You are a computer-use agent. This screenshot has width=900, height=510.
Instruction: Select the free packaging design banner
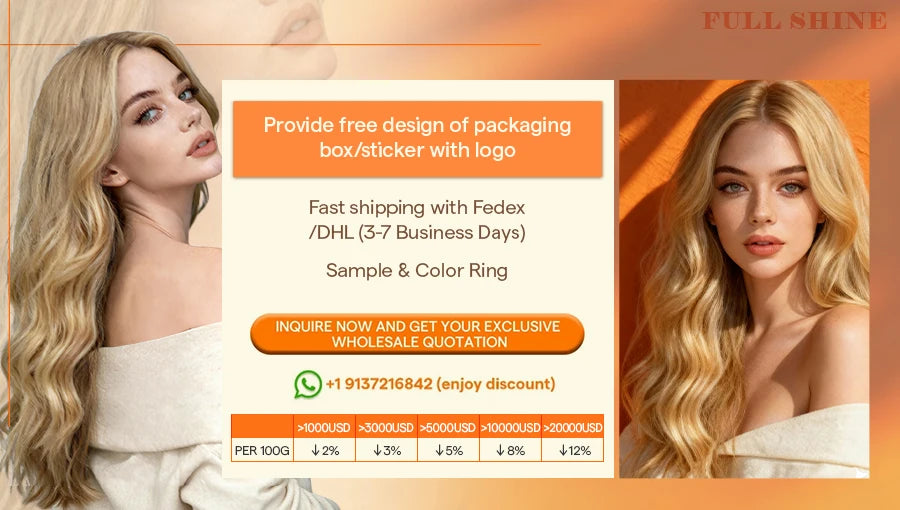[x=417, y=139]
